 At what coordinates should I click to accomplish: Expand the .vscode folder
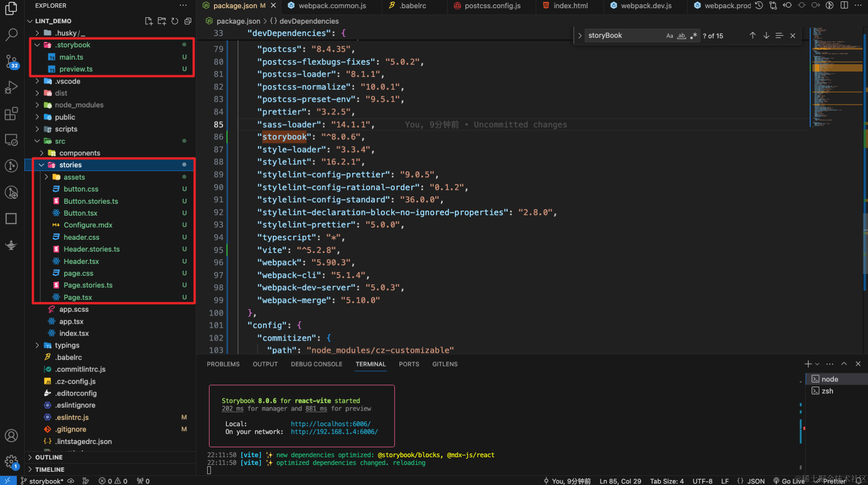pos(37,81)
